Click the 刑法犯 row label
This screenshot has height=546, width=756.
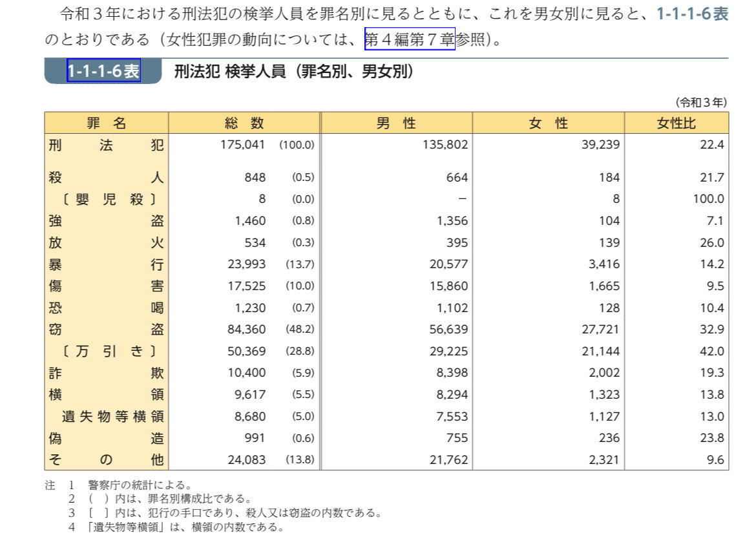click(x=106, y=145)
